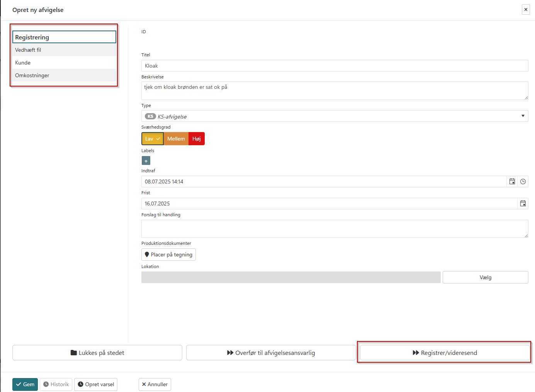
Task: Click Overfør til afvigelsesansvarlig
Action: point(271,353)
